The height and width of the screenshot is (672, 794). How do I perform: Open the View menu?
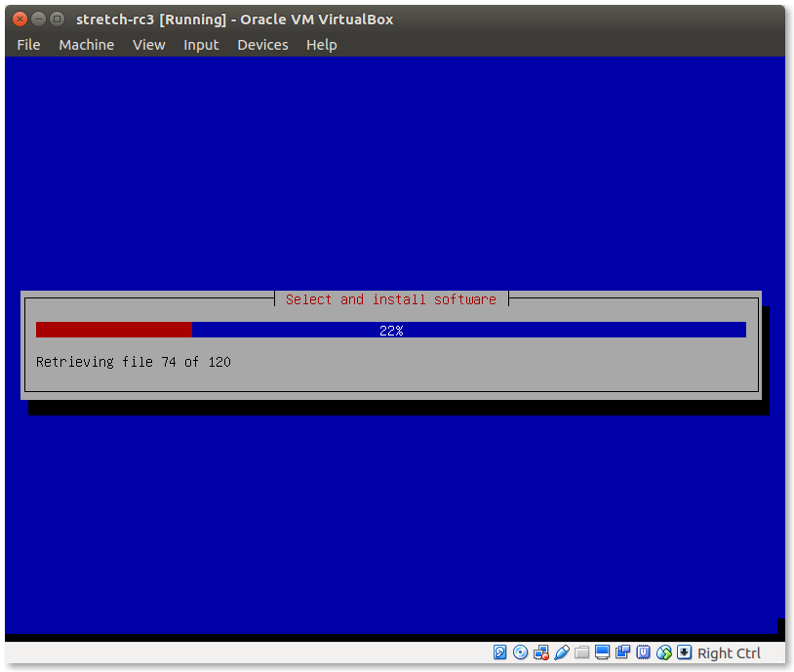pyautogui.click(x=149, y=45)
